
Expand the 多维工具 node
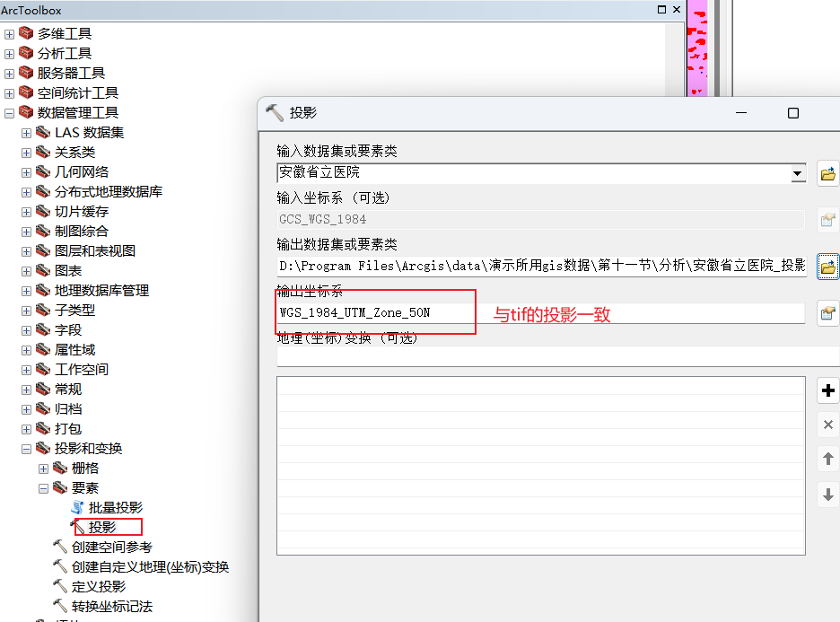point(9,34)
